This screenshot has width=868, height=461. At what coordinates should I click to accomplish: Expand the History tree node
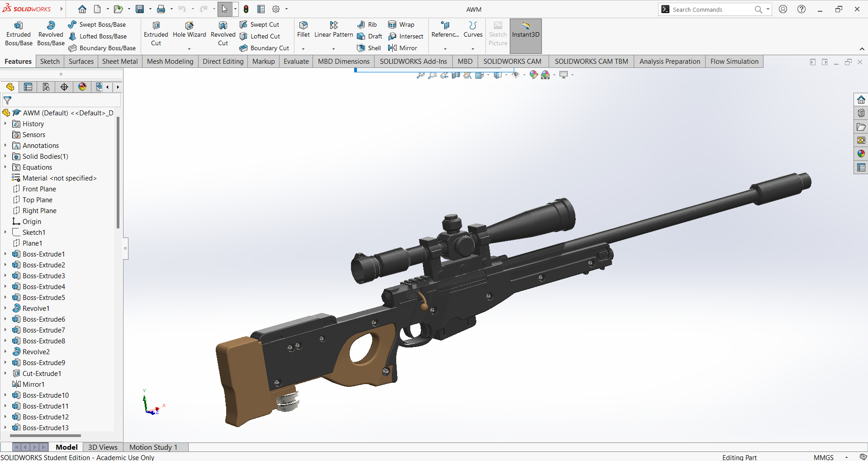coord(5,124)
